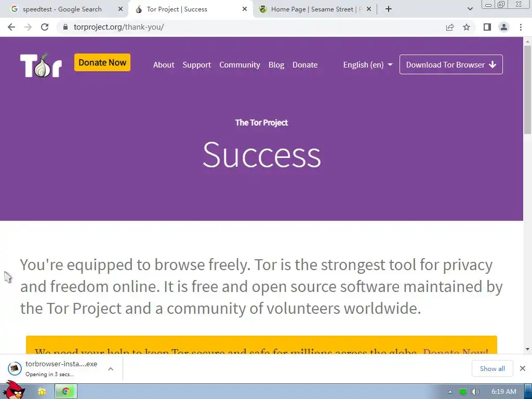Open the About nav link

pos(164,65)
